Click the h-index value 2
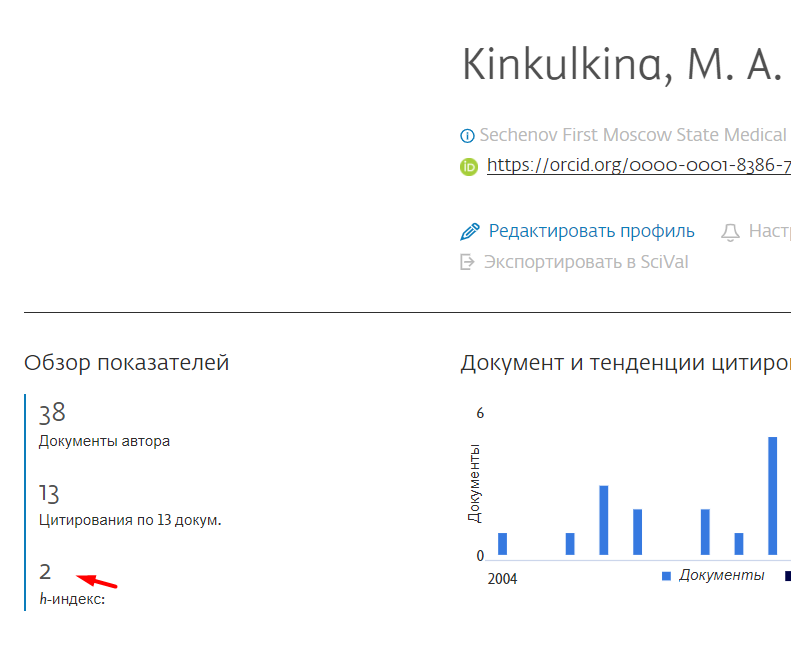The height and width of the screenshot is (665, 791). tap(45, 572)
